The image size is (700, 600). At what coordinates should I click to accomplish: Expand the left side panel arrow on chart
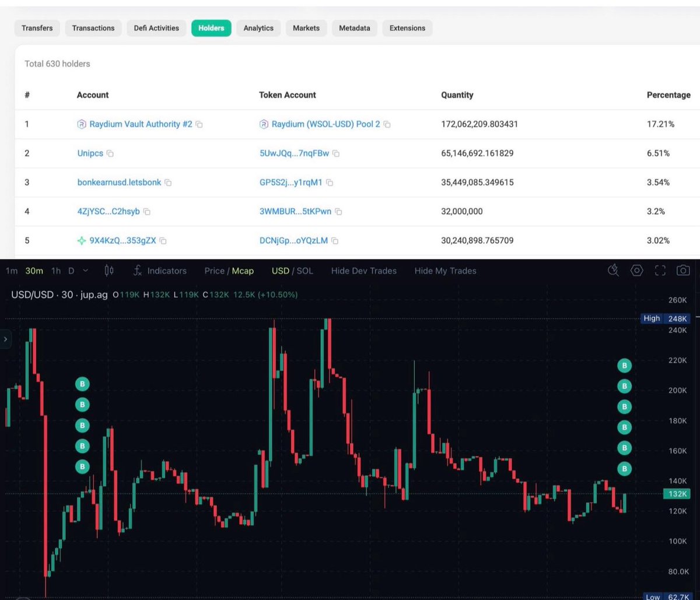[x=5, y=338]
